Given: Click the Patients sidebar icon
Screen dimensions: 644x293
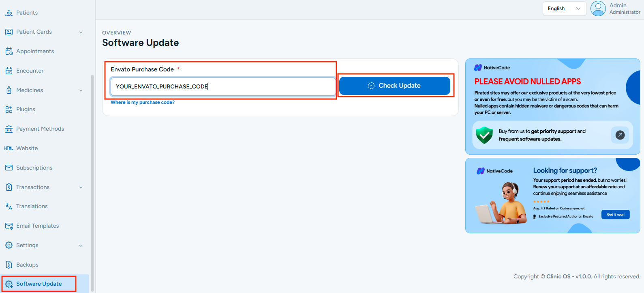Looking at the screenshot, I should pyautogui.click(x=9, y=13).
